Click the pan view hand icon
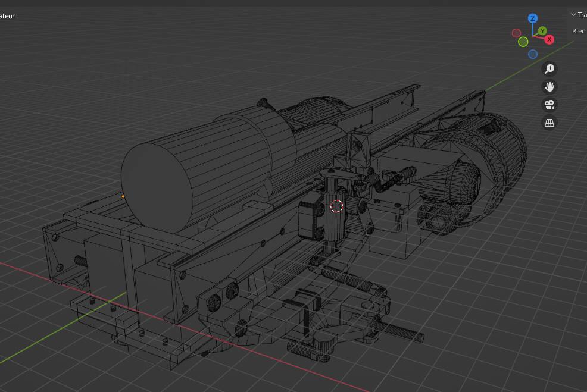Screen dimensions: 587x392 pos(549,87)
